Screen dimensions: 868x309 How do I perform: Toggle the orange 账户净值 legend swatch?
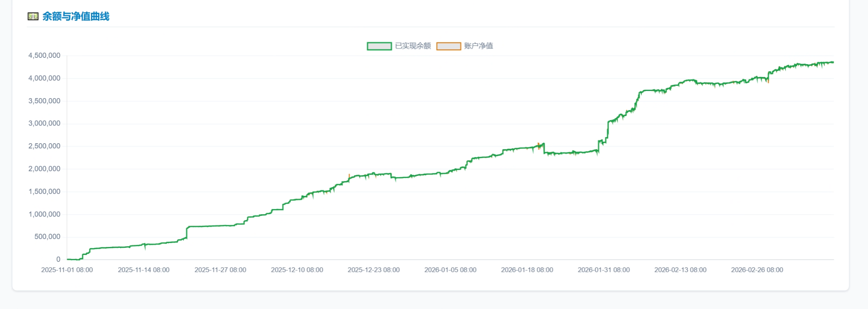pos(448,46)
